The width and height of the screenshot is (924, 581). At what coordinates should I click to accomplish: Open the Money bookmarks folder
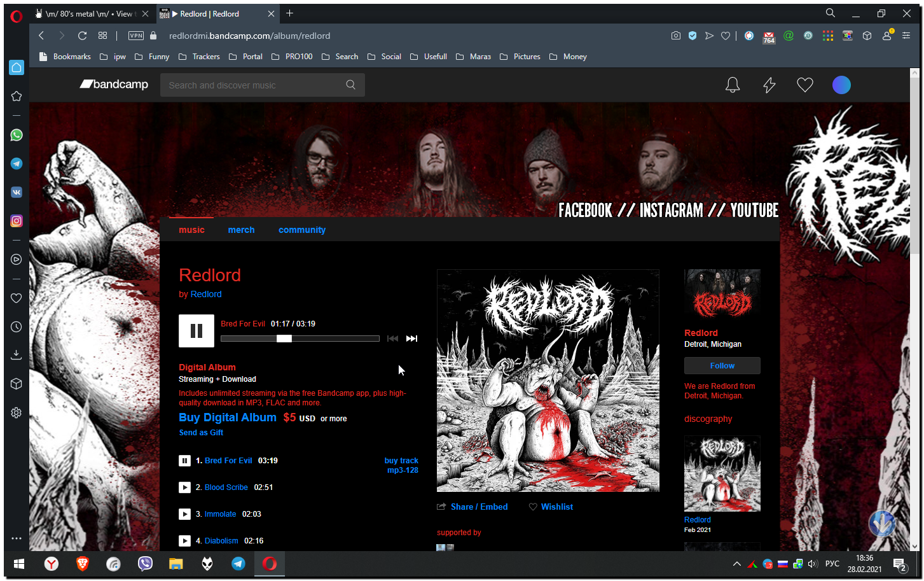tap(568, 57)
